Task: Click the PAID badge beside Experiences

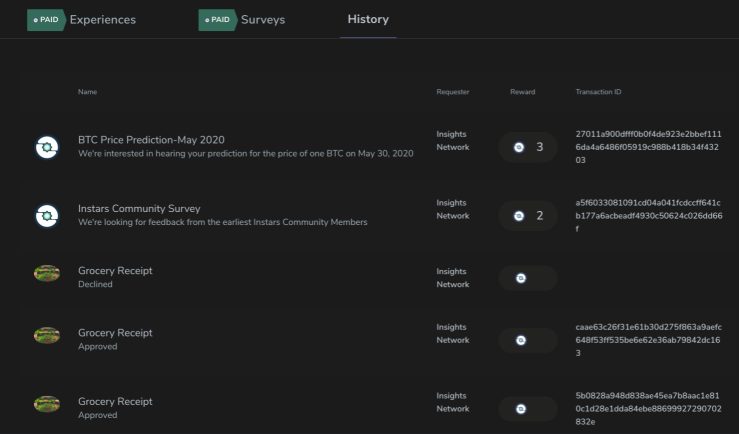Action: pyautogui.click(x=46, y=20)
